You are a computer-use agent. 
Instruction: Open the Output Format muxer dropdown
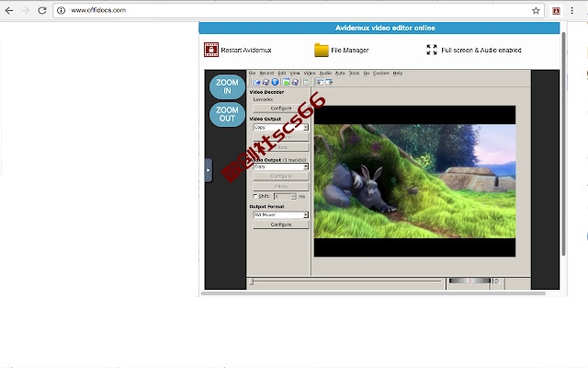[x=281, y=214]
